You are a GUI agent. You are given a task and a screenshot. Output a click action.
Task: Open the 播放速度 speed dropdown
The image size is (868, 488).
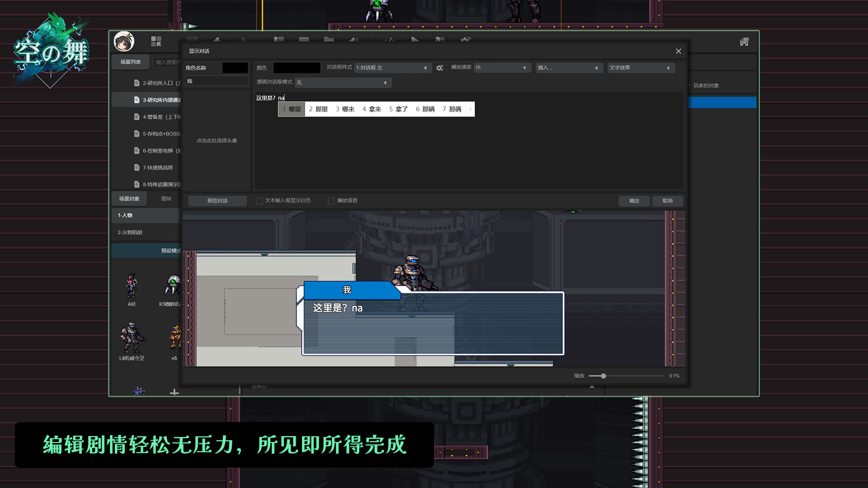pyautogui.click(x=501, y=68)
